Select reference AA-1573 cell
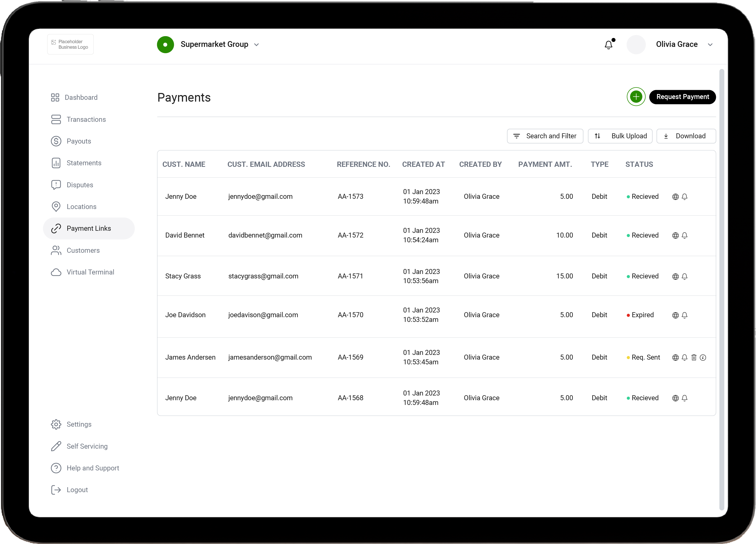 point(350,197)
